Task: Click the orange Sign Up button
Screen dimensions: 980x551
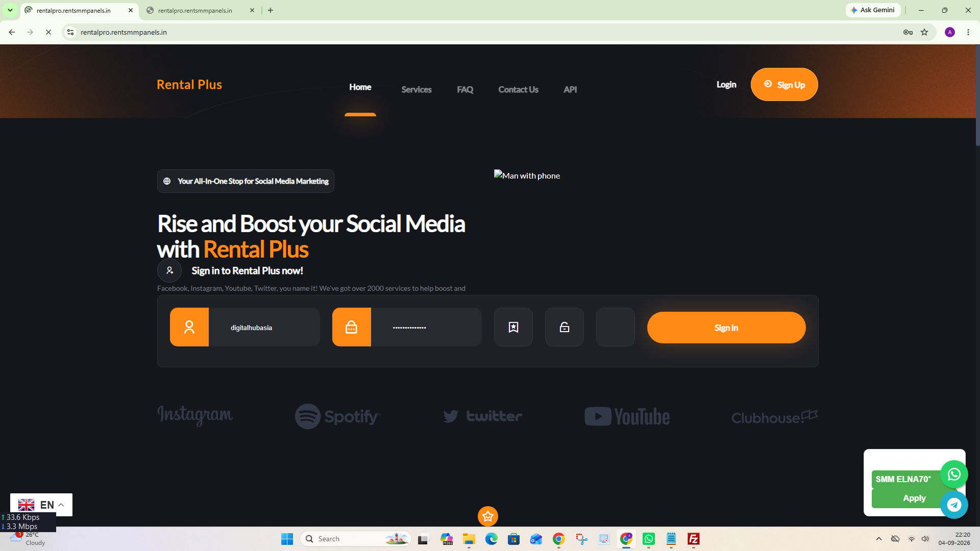Action: tap(785, 85)
